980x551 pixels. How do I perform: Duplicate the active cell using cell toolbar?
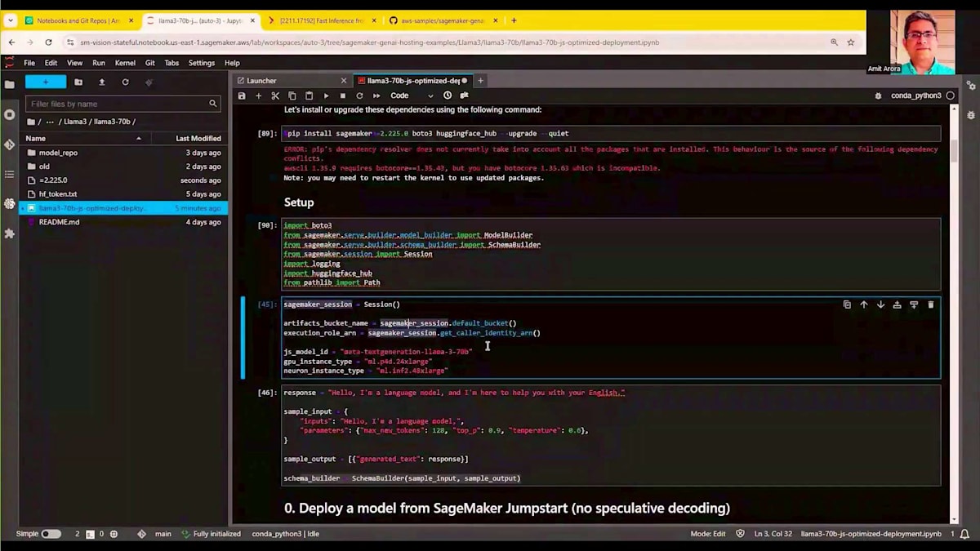coord(847,304)
